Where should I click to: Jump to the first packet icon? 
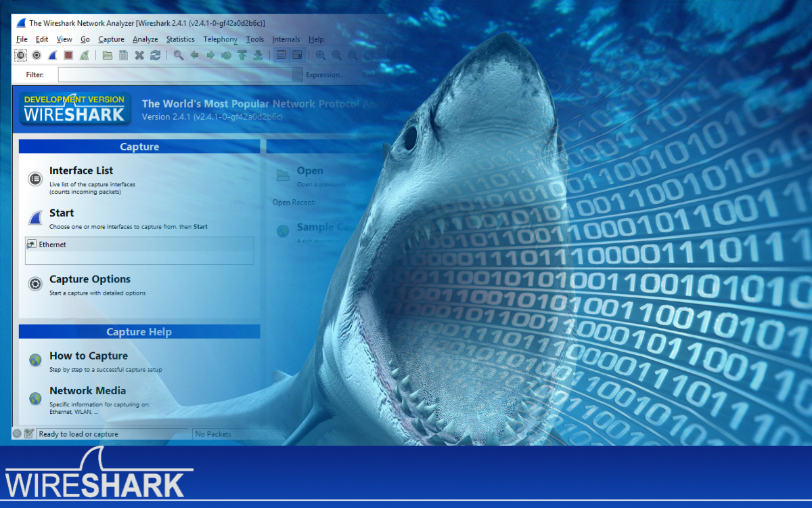coord(242,56)
